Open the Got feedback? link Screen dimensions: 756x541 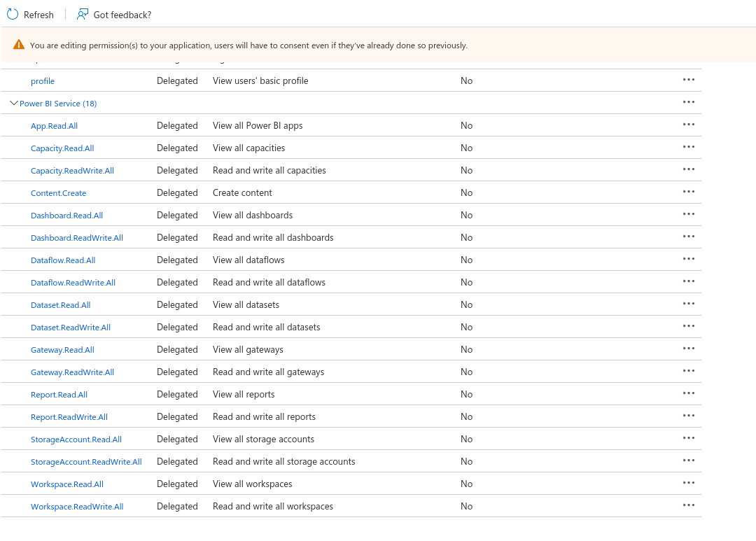(114, 15)
